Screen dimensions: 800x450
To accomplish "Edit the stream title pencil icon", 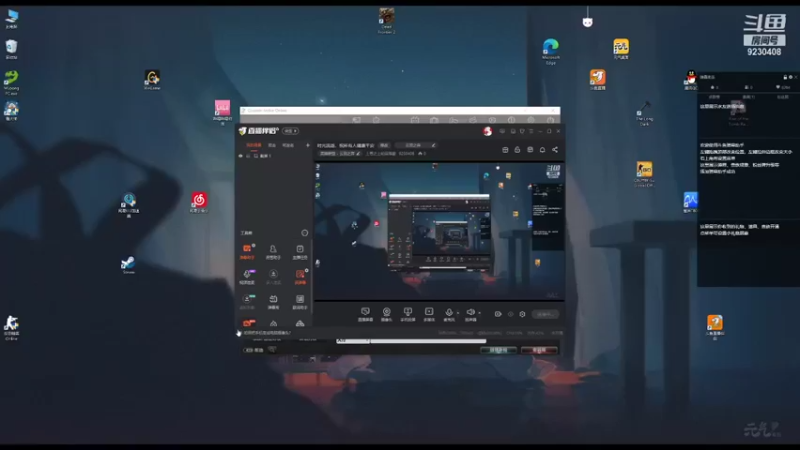I will point(433,145).
